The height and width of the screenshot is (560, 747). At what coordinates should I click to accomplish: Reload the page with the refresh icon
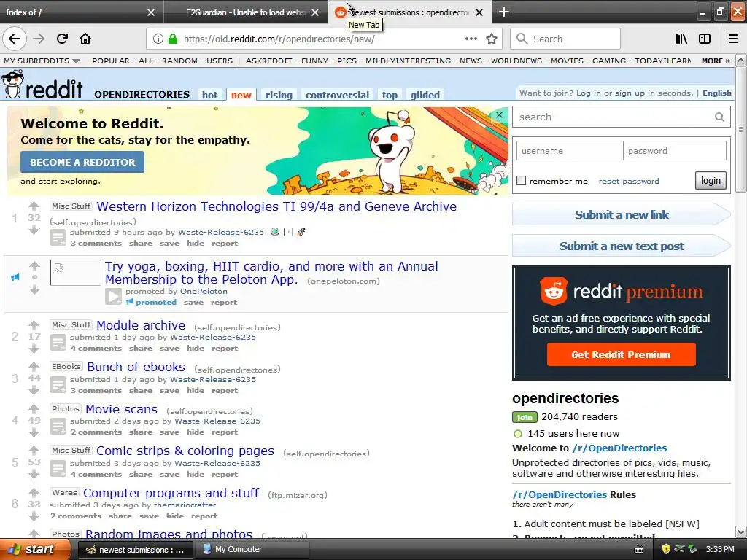tap(63, 39)
